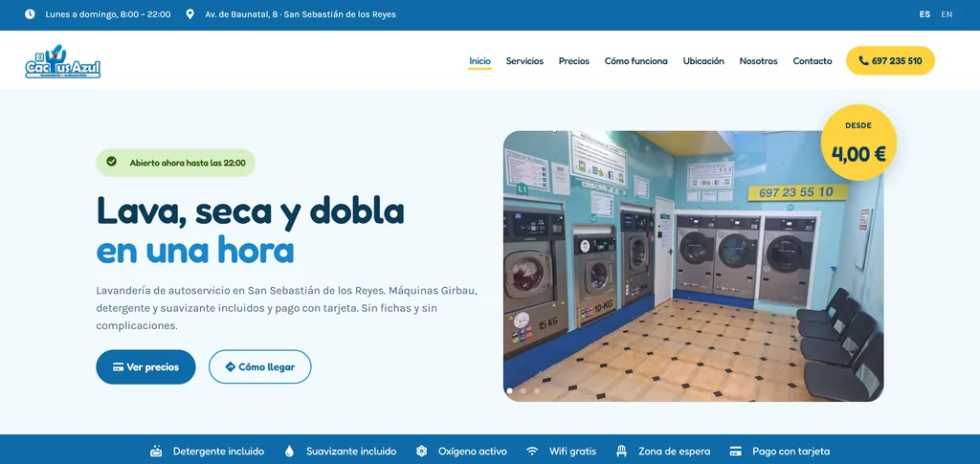Click the Suavizante incluido label
The image size is (980, 464).
pos(351,451)
